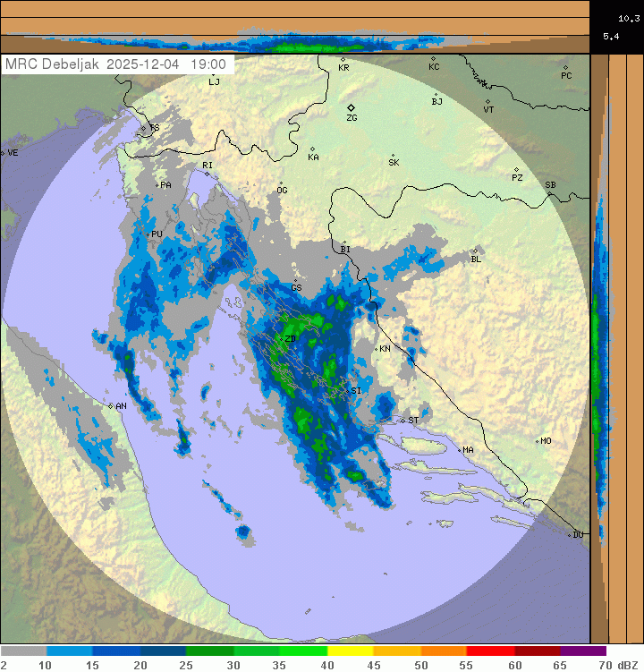Click the ZD marker inside the rain band

[282, 339]
